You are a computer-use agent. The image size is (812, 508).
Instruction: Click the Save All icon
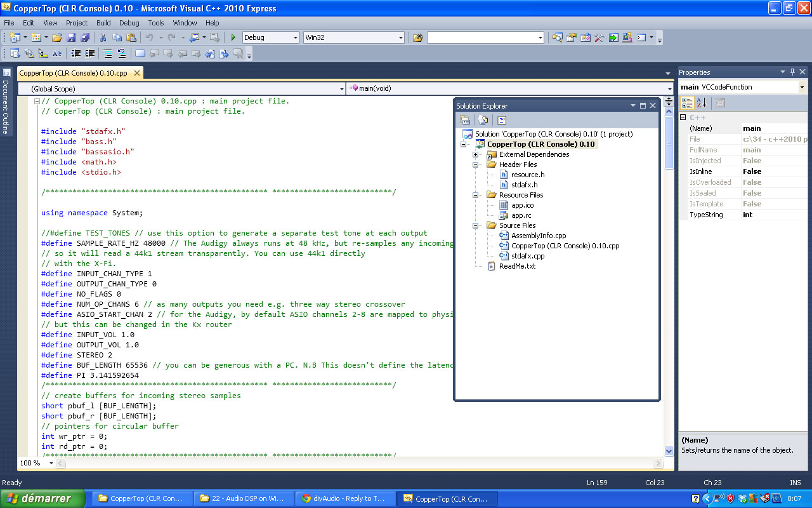[84, 37]
